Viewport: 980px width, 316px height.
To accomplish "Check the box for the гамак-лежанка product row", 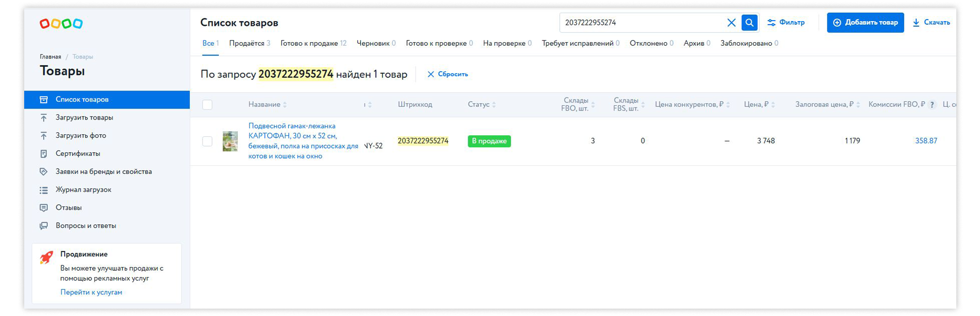I will tap(207, 141).
